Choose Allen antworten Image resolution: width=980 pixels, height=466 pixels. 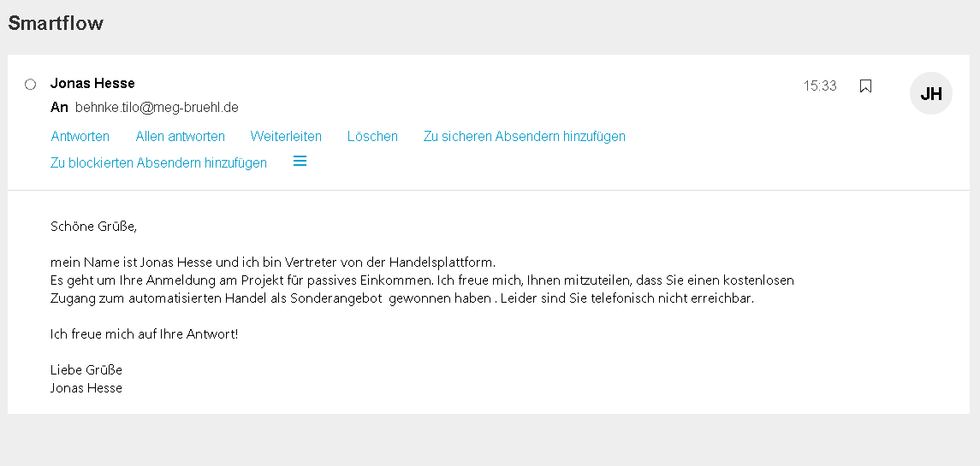(x=180, y=136)
